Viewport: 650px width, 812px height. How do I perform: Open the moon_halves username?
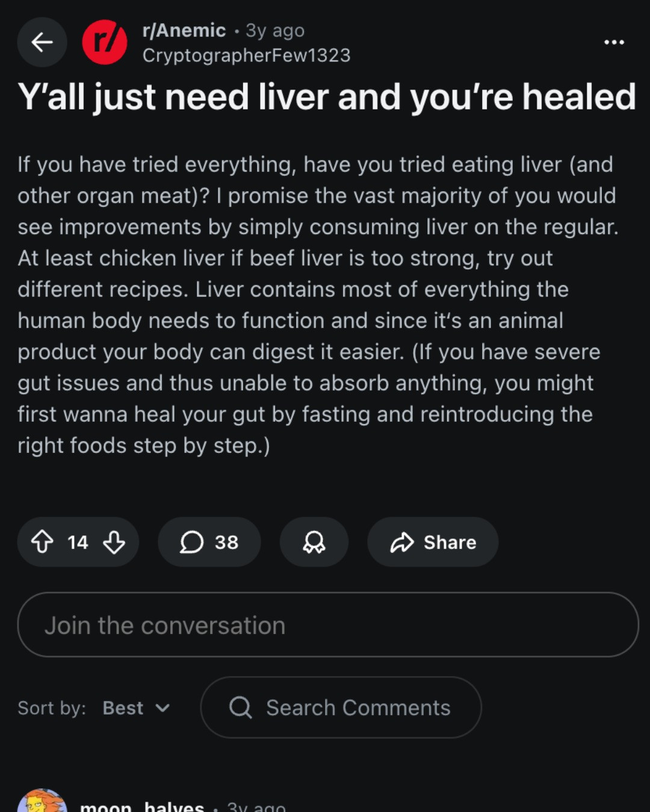click(x=142, y=806)
